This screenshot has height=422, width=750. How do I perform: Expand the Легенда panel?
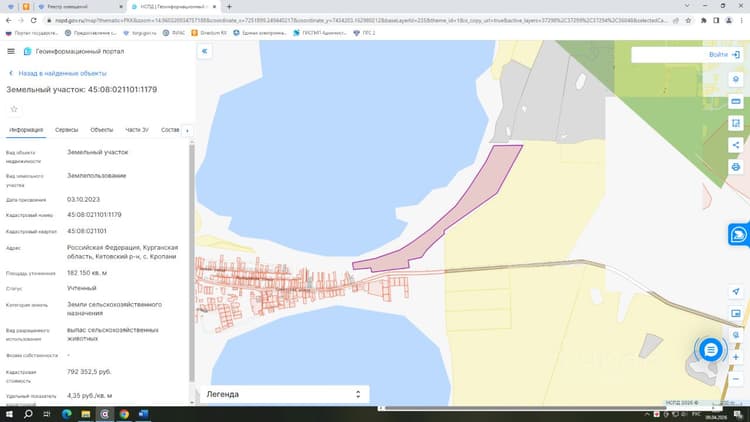point(284,394)
